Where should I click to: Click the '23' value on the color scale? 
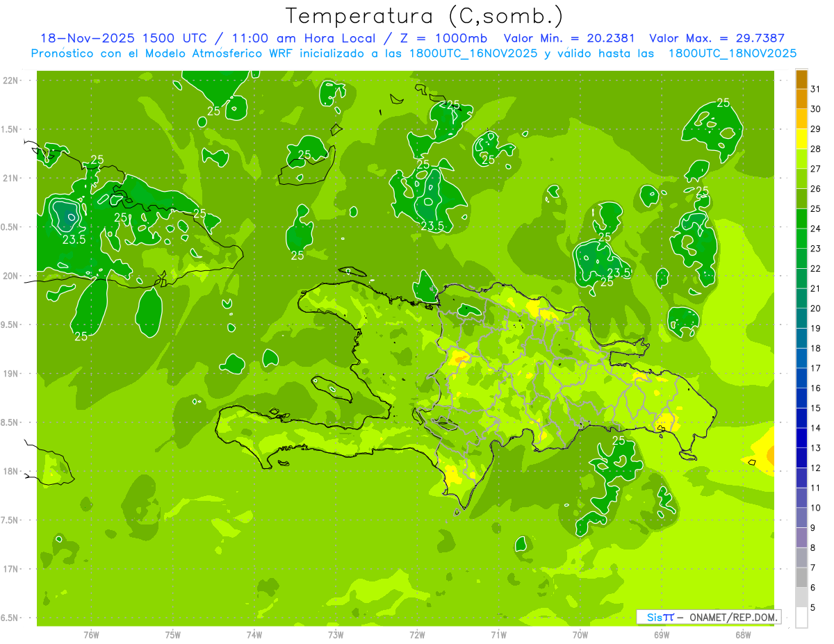[x=816, y=248]
